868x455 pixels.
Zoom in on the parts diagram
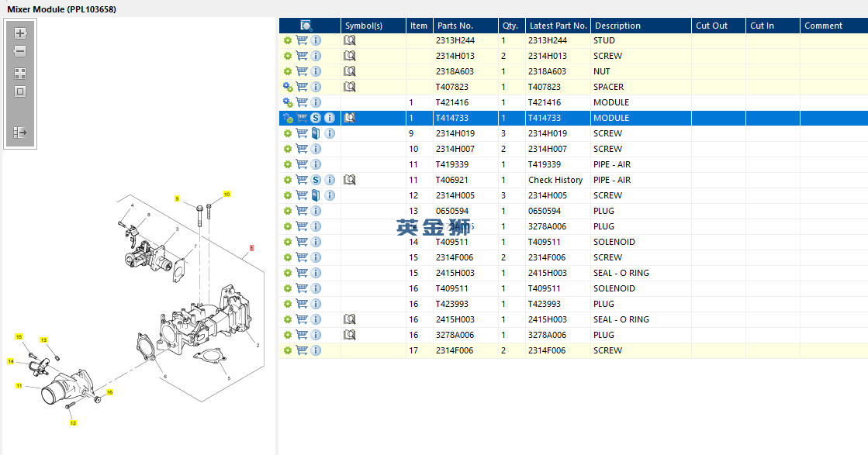tap(20, 33)
